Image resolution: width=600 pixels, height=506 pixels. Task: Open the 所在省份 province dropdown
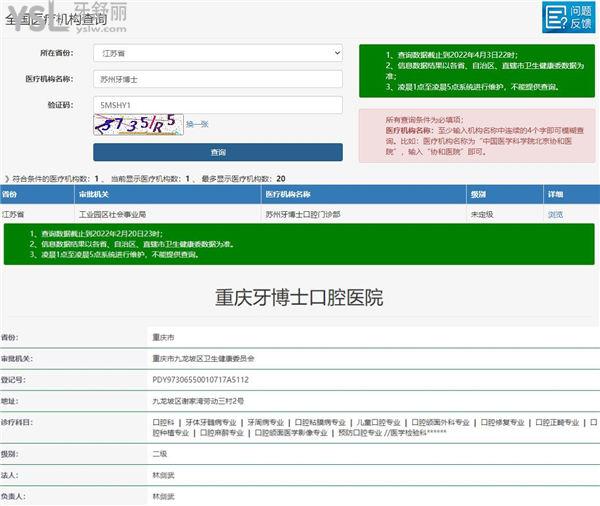(x=218, y=53)
